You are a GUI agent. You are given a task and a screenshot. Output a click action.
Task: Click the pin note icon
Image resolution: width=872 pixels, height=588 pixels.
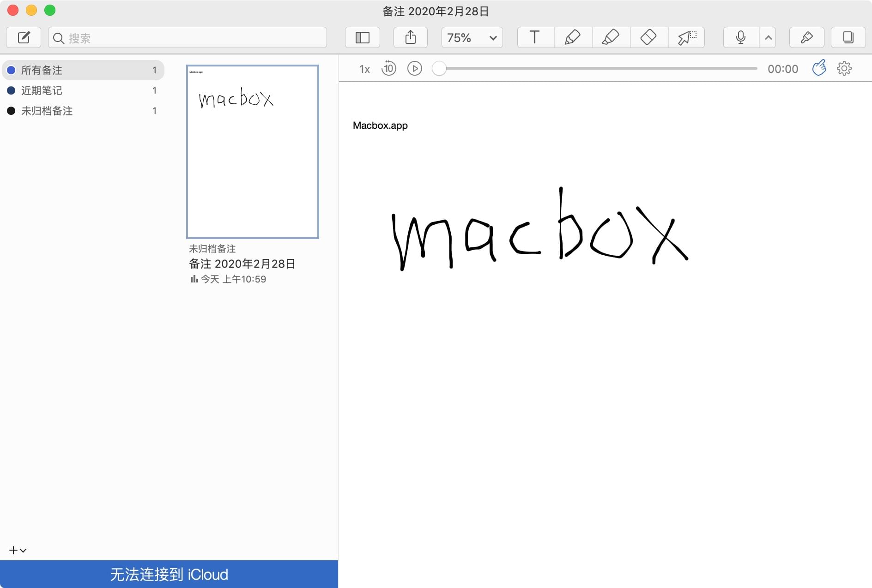click(806, 37)
